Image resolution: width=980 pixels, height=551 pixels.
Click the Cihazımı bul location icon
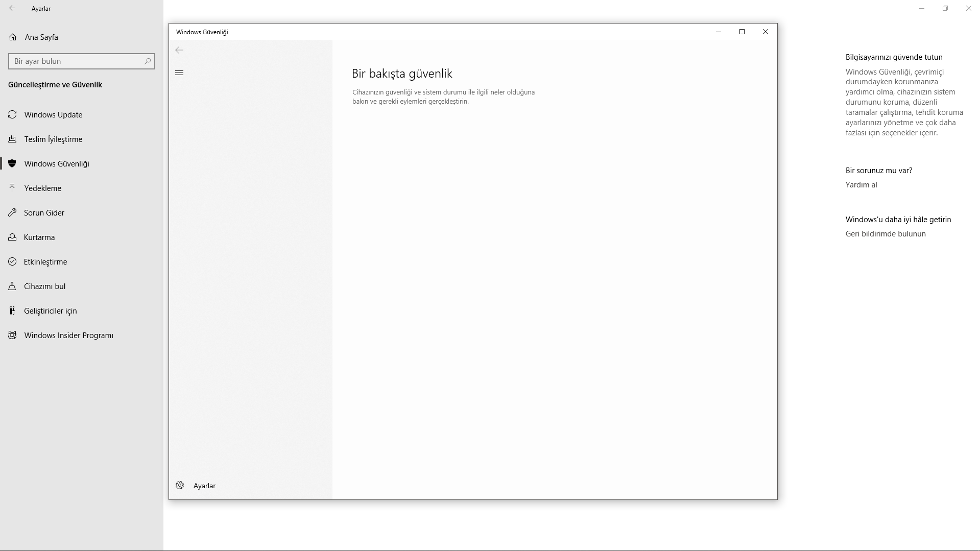click(x=12, y=286)
